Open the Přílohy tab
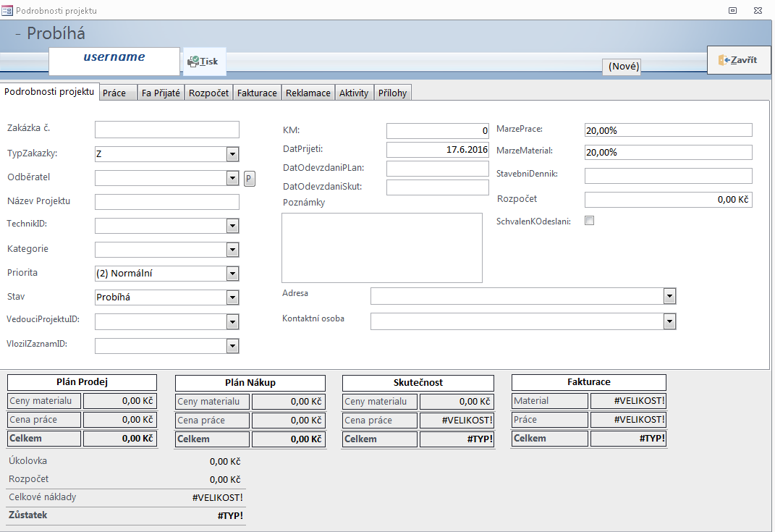 click(x=393, y=93)
